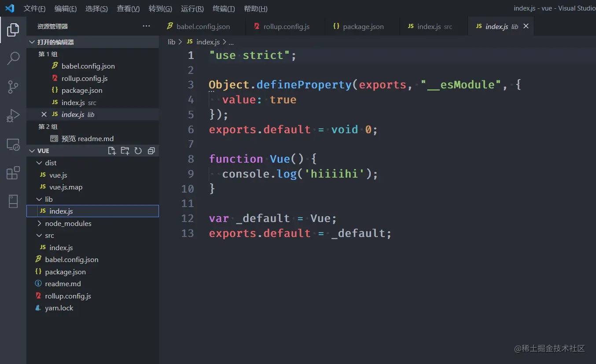This screenshot has height=364, width=596.
Task: Click the VS Code logo in the title bar
Action: 10,8
